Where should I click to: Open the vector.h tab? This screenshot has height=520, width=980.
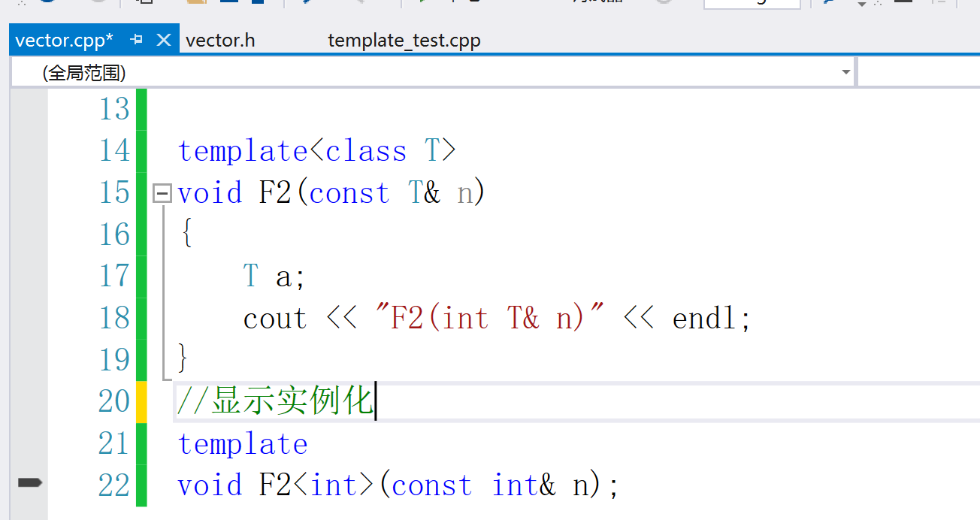(220, 40)
